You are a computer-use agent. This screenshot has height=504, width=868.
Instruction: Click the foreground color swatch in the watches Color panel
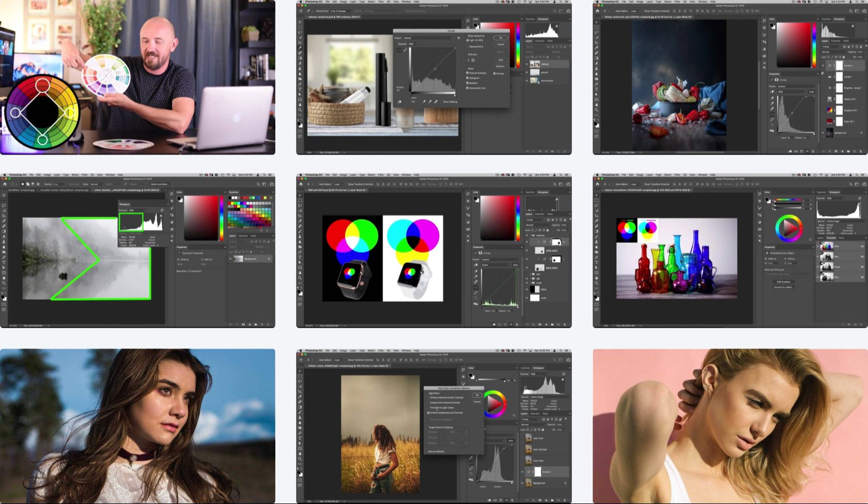point(475,198)
